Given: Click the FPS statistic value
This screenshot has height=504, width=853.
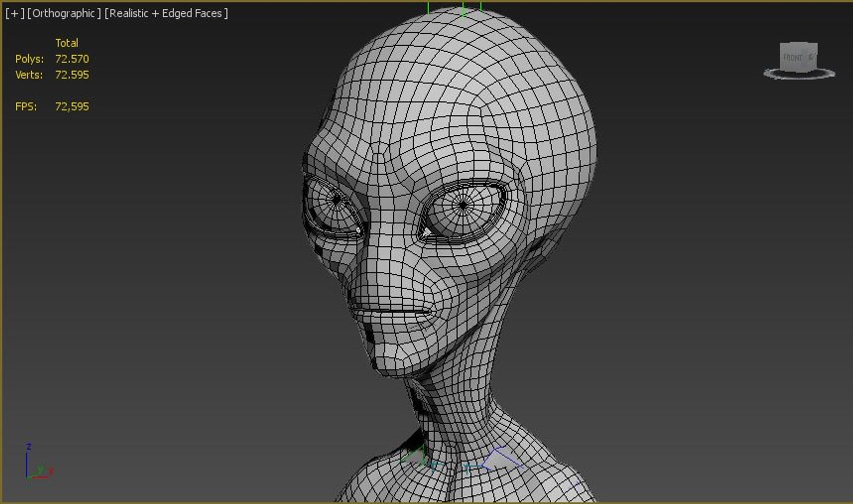Looking at the screenshot, I should [x=72, y=106].
